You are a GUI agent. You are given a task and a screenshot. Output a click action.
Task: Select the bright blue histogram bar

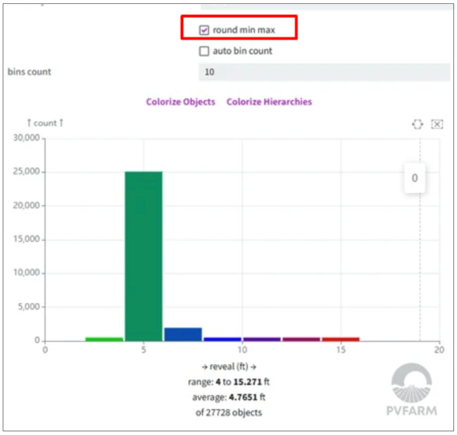pyautogui.click(x=222, y=339)
